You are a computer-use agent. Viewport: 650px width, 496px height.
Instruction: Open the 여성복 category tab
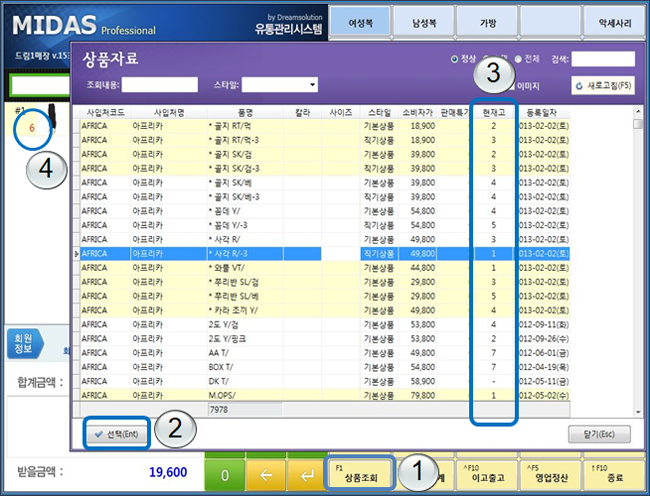tap(360, 22)
